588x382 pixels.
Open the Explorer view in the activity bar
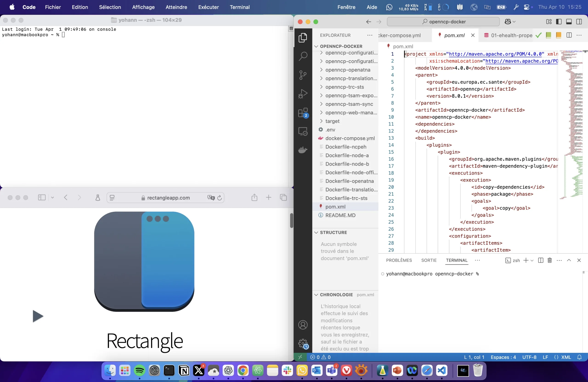coord(303,38)
